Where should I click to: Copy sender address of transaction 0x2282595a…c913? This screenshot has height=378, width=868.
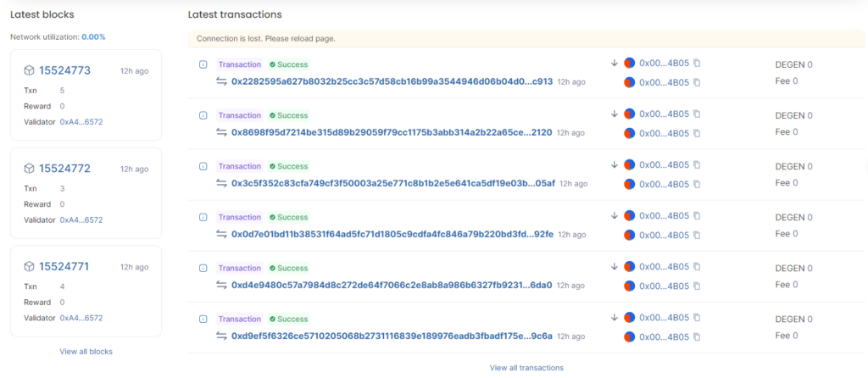[697, 63]
